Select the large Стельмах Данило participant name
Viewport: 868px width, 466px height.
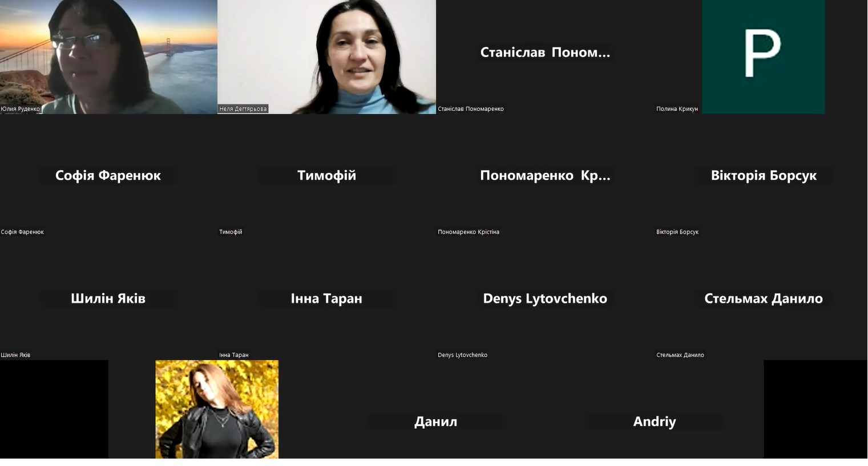click(x=764, y=298)
